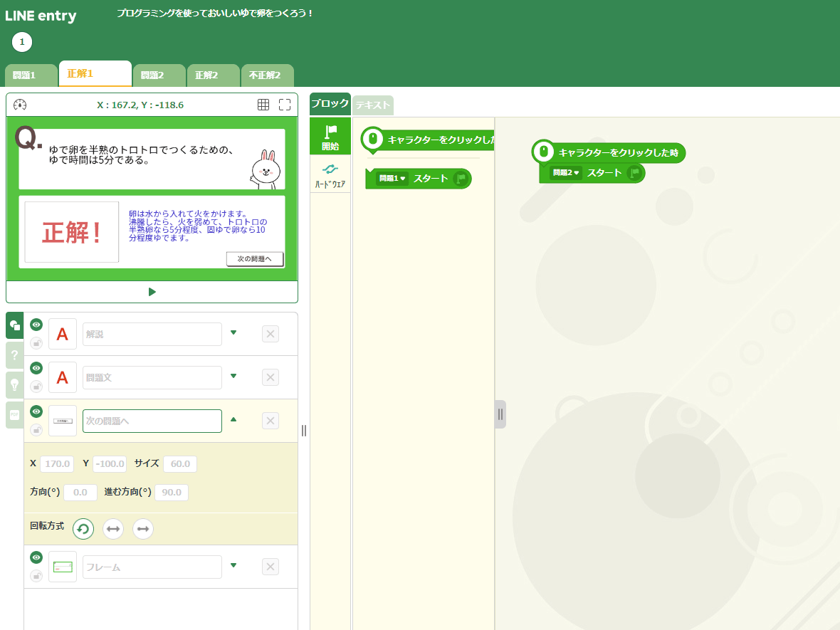Select left-right flip rotation mode
The height and width of the screenshot is (630, 840).
pyautogui.click(x=113, y=530)
